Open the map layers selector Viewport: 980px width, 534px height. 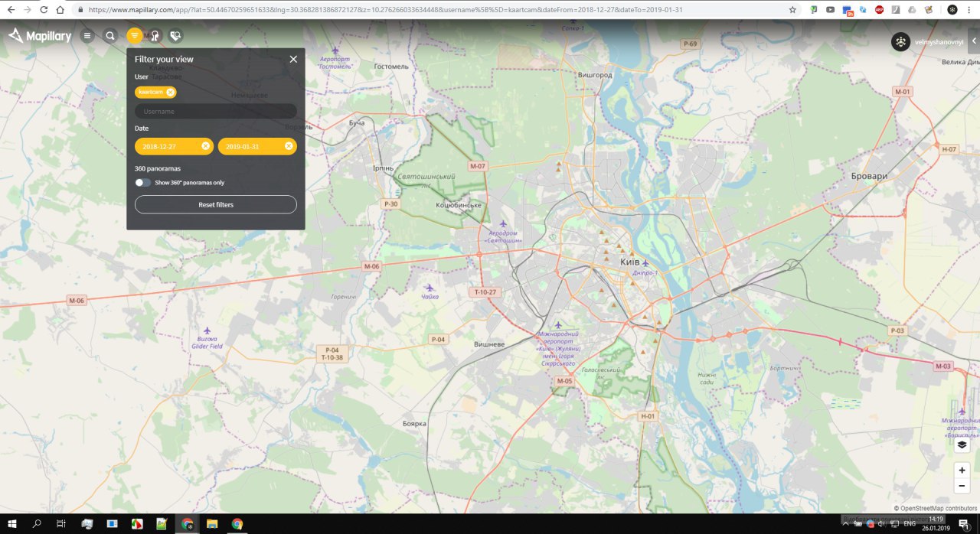[962, 444]
